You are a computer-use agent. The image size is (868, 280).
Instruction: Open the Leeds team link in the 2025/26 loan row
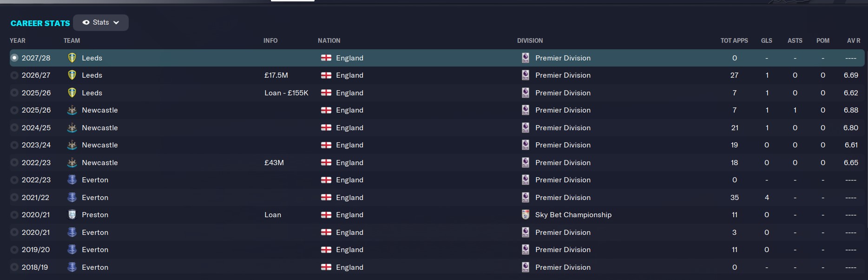coord(92,93)
